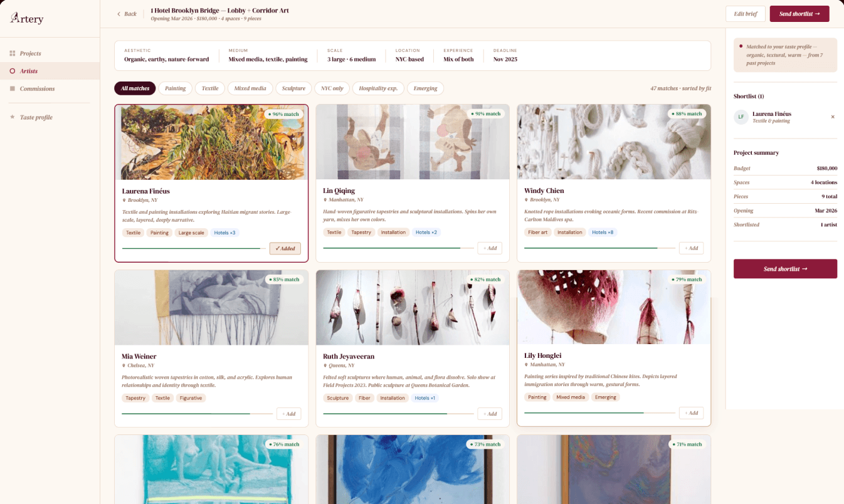Toggle the Hospitality exp. filter
This screenshot has height=504, width=844.
(378, 88)
